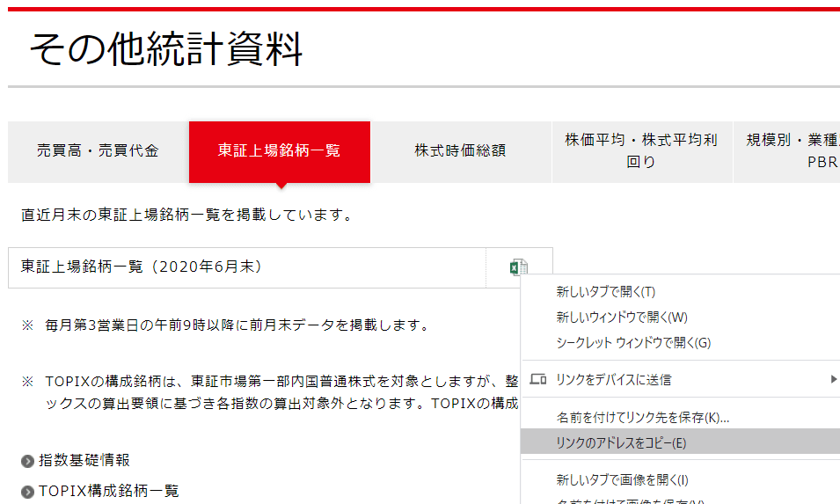The width and height of the screenshot is (840, 504).
Task: Click the device icon beside リンクをデバイスに送信
Action: 537,380
